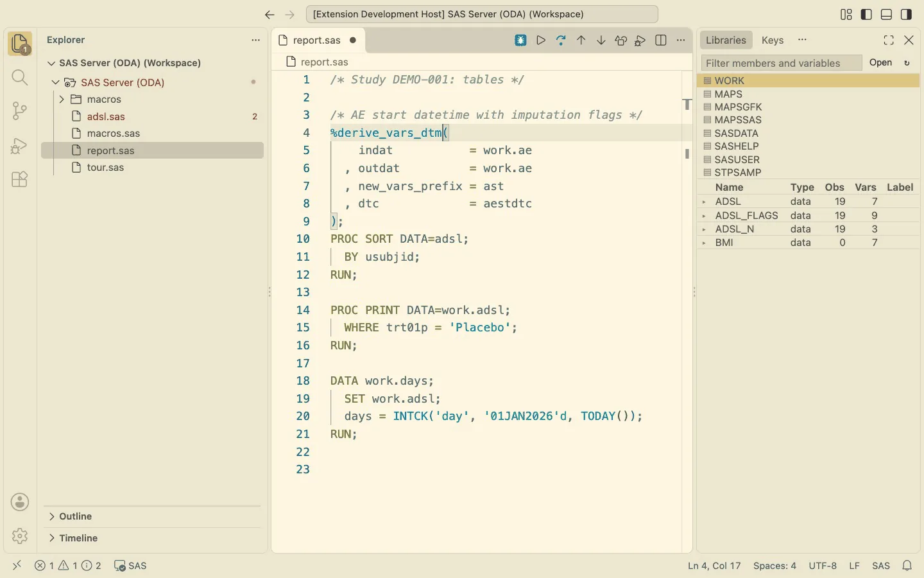The image size is (924, 578).
Task: Click the Spaces: 4 indentation setting in the status bar
Action: point(774,566)
